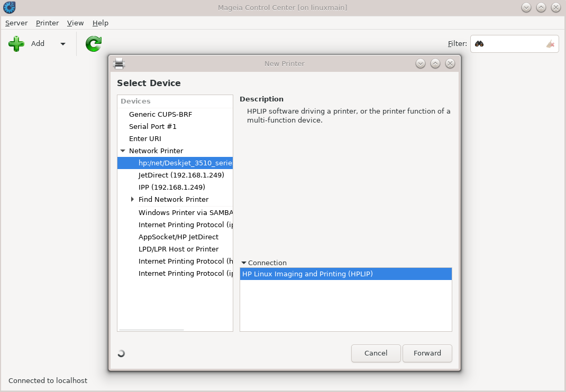Focus the Filter input field
This screenshot has width=566, height=392.
pos(514,44)
